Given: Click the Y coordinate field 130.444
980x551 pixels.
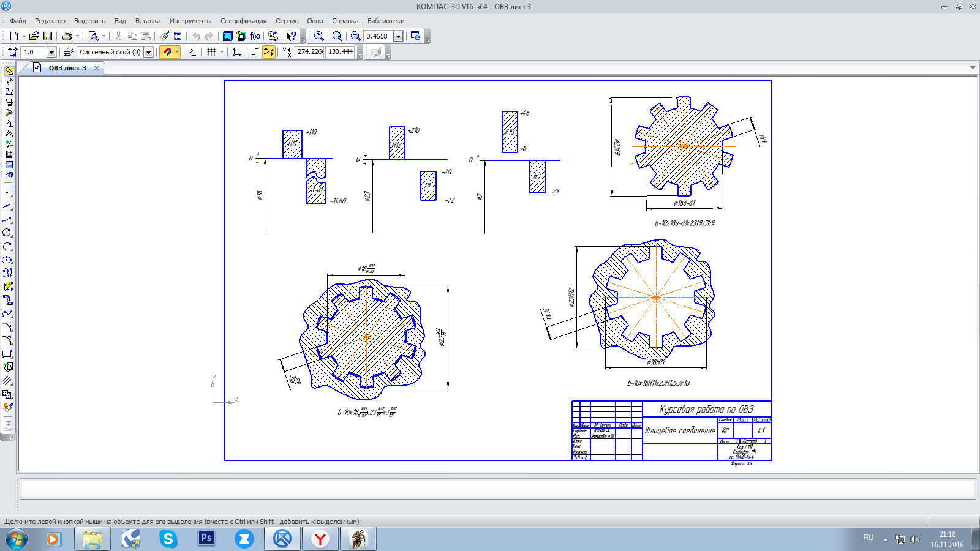Looking at the screenshot, I should (x=341, y=52).
